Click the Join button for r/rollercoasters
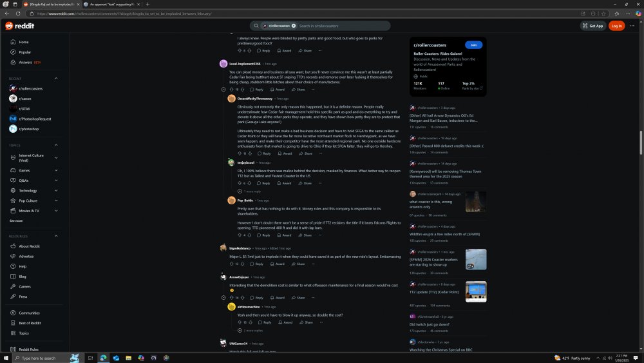 tap(474, 45)
